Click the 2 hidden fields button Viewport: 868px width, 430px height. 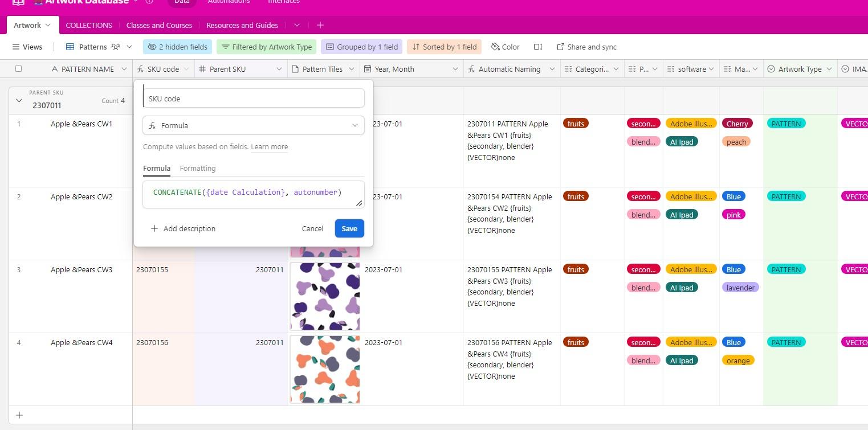tap(178, 47)
